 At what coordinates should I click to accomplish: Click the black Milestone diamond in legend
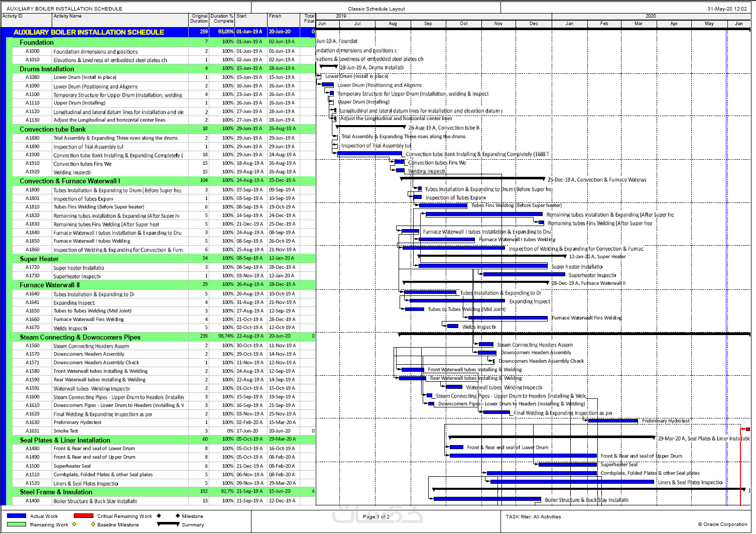(177, 516)
